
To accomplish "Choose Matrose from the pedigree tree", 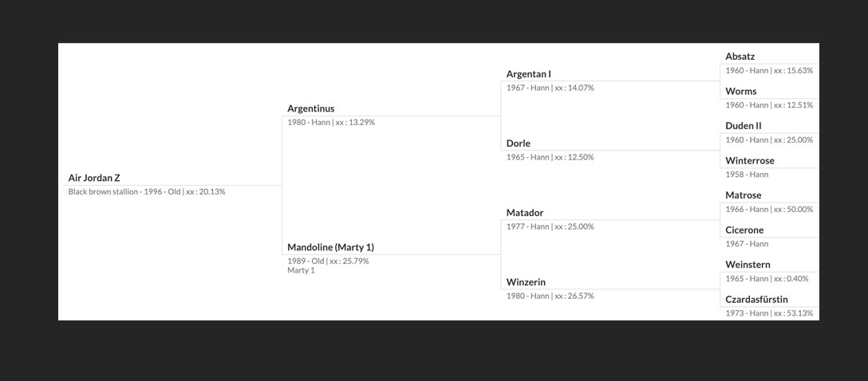I will 743,195.
